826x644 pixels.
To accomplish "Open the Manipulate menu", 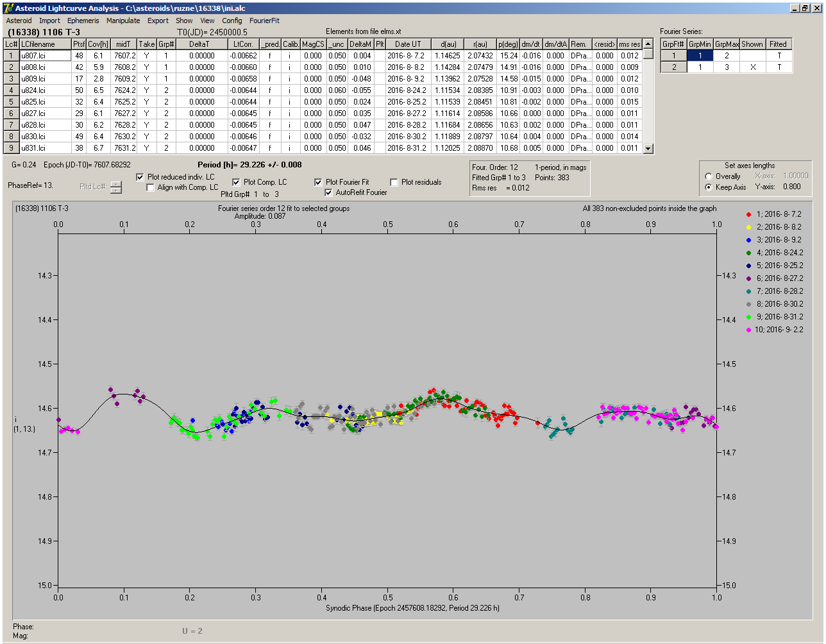I will (123, 21).
